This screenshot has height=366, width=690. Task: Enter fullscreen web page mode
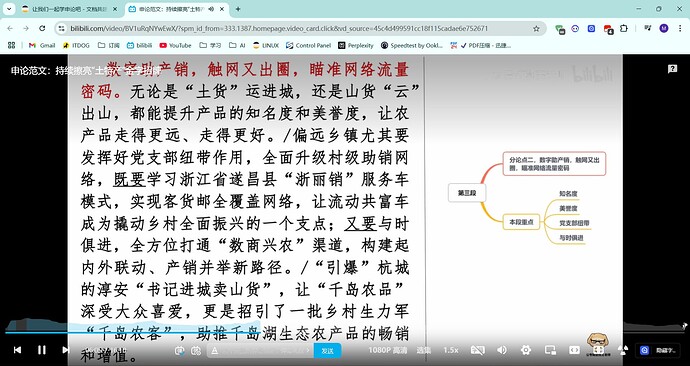click(x=598, y=350)
